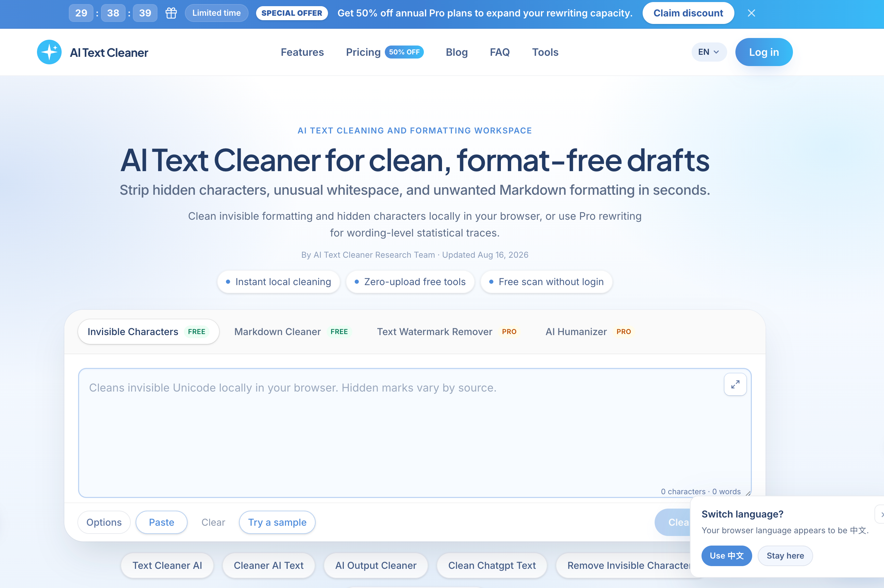884x588 pixels.
Task: Open the Features menu
Action: coord(302,52)
